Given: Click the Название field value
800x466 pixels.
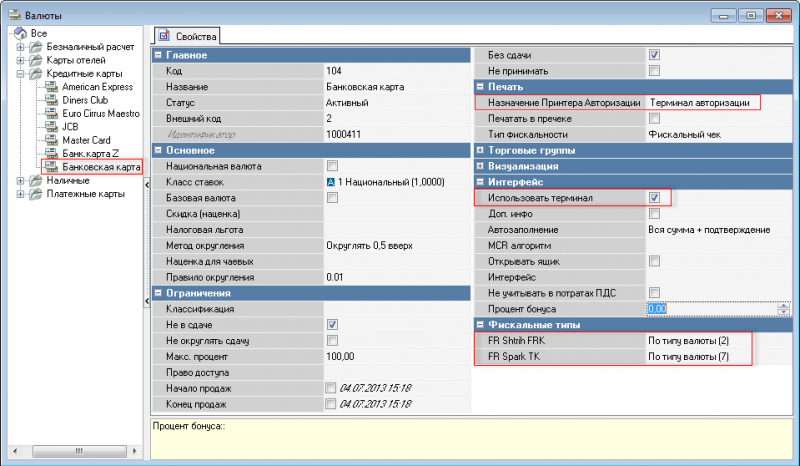Looking at the screenshot, I should (365, 87).
